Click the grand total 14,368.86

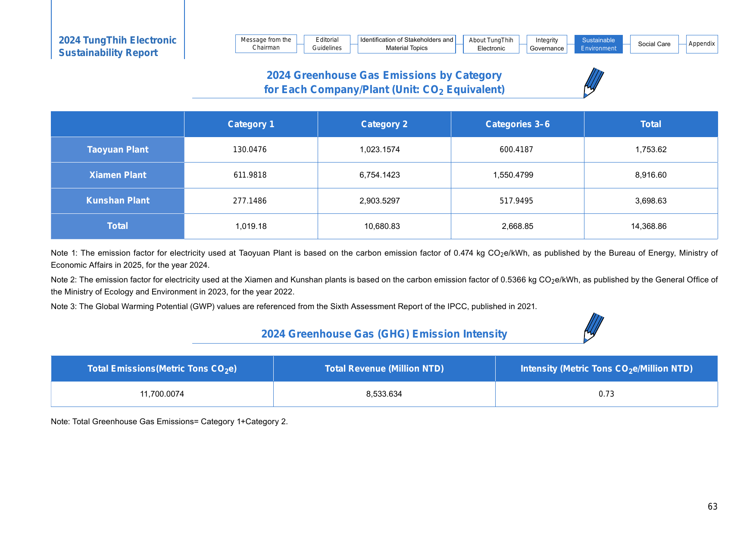click(649, 226)
